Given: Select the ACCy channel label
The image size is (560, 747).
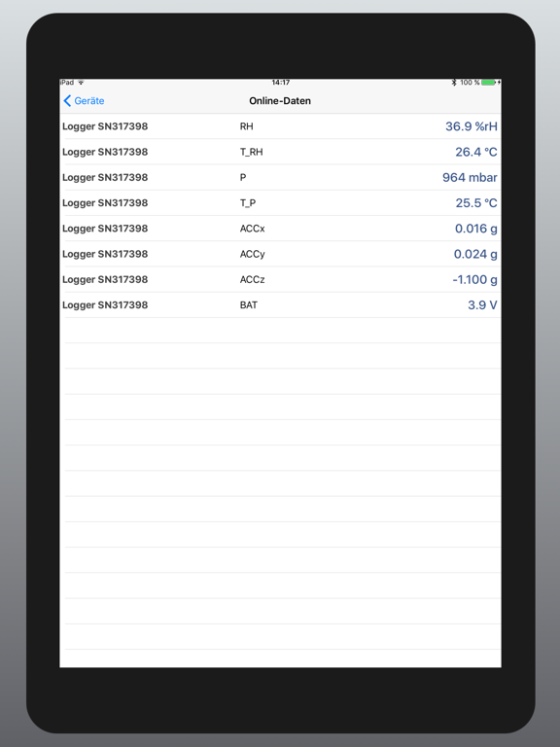Looking at the screenshot, I should point(252,255).
